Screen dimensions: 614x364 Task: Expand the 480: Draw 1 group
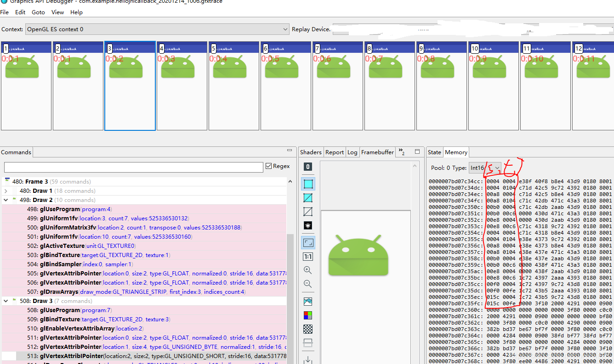tap(6, 191)
